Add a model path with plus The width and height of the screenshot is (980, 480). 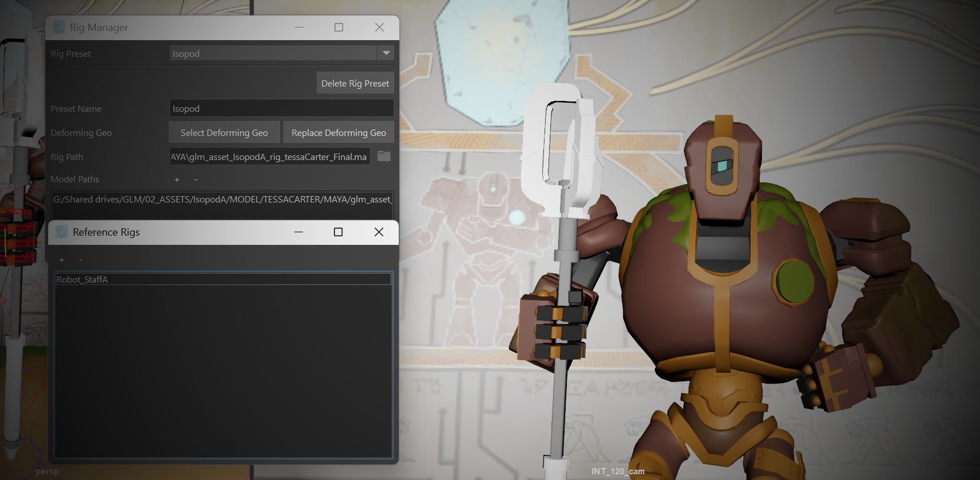[177, 179]
